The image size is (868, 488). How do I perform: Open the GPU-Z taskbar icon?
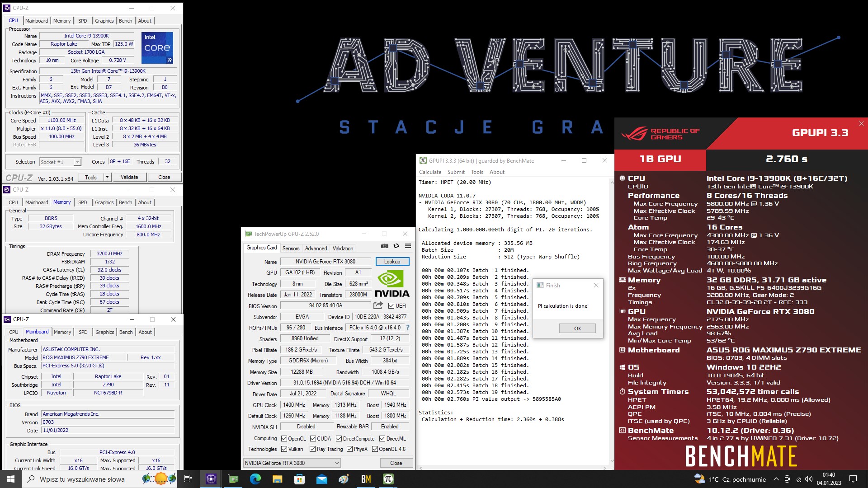[x=233, y=479]
